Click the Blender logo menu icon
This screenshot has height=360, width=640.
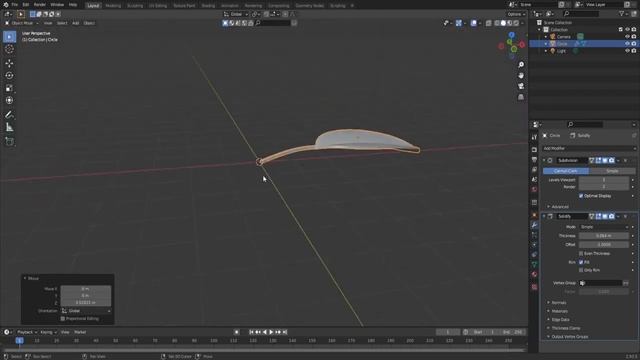(5, 5)
